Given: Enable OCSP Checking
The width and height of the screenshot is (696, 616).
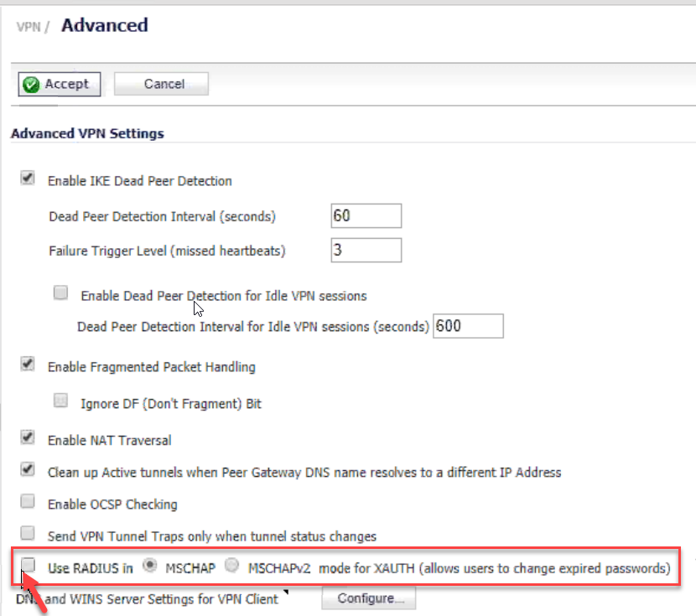Looking at the screenshot, I should [28, 502].
